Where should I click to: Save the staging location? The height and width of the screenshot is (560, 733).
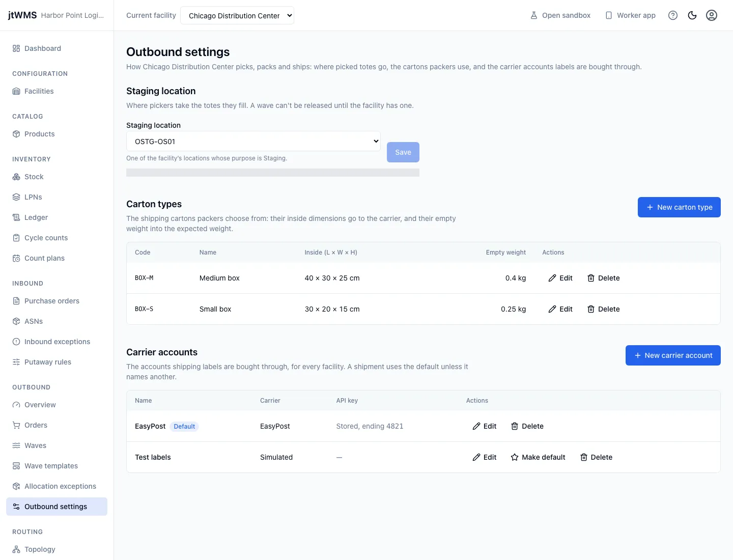(x=403, y=152)
